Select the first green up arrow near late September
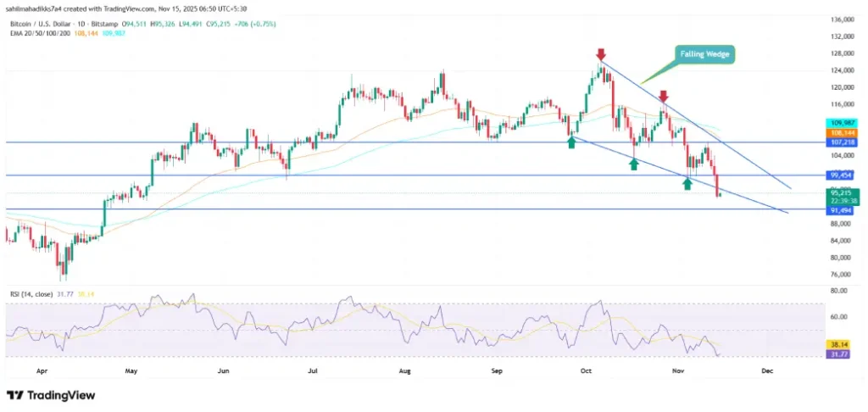 [x=572, y=142]
